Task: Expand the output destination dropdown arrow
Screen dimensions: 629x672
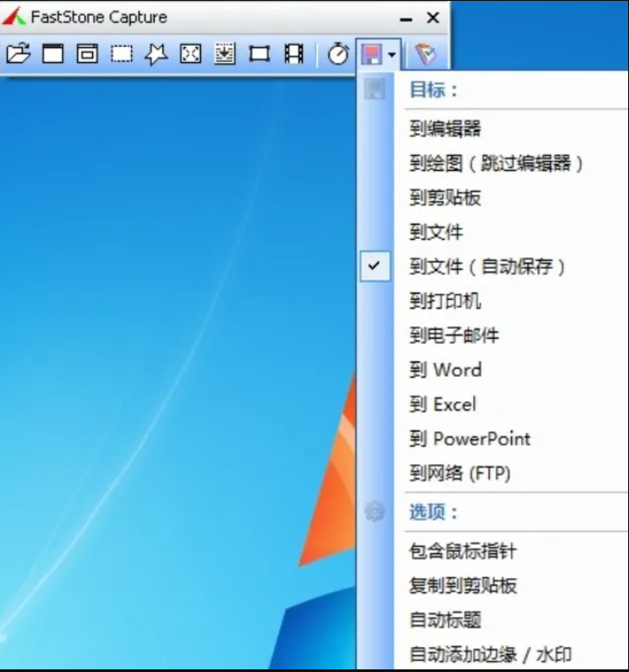Action: tap(392, 55)
